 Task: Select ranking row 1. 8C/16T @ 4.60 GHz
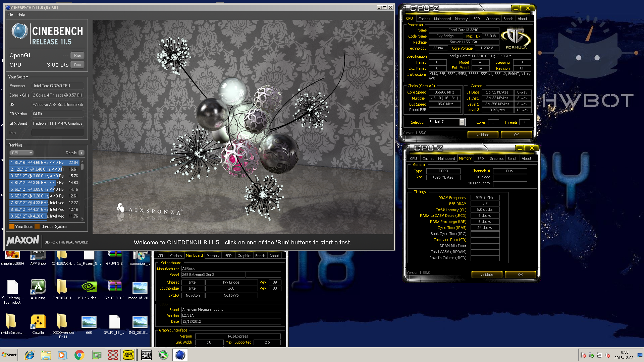44,163
